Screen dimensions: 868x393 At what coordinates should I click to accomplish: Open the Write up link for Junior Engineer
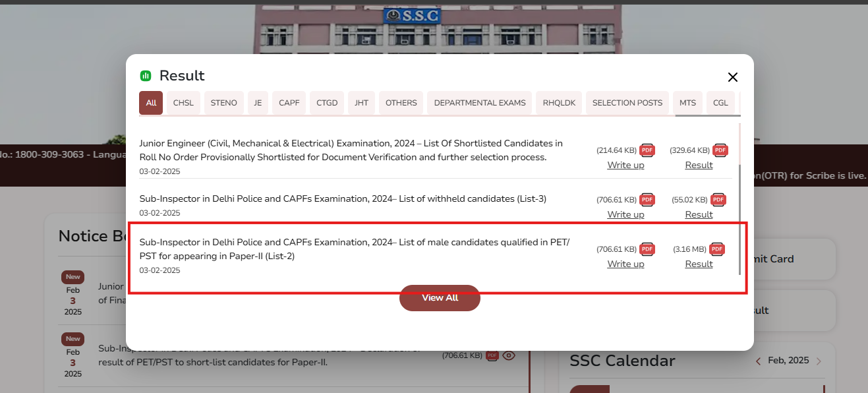coord(625,165)
